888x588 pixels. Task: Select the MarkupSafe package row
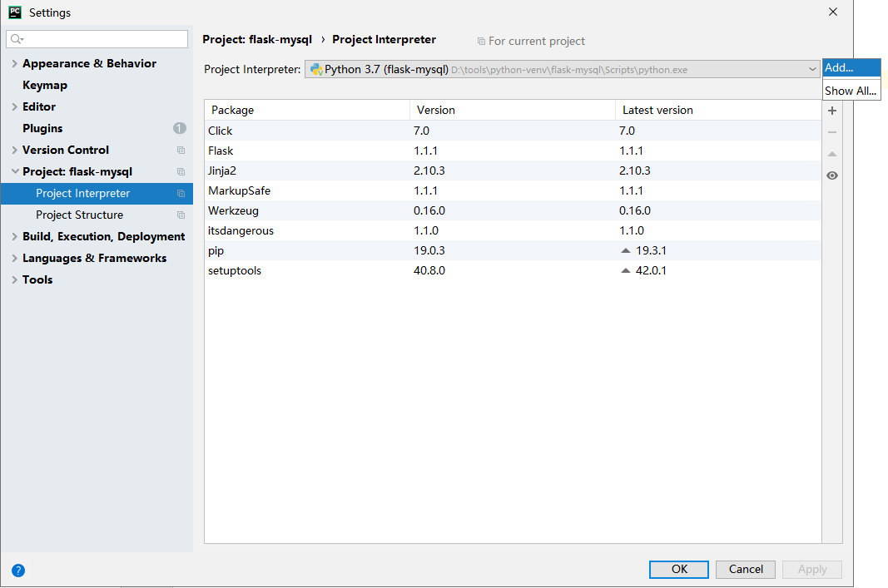pyautogui.click(x=513, y=190)
